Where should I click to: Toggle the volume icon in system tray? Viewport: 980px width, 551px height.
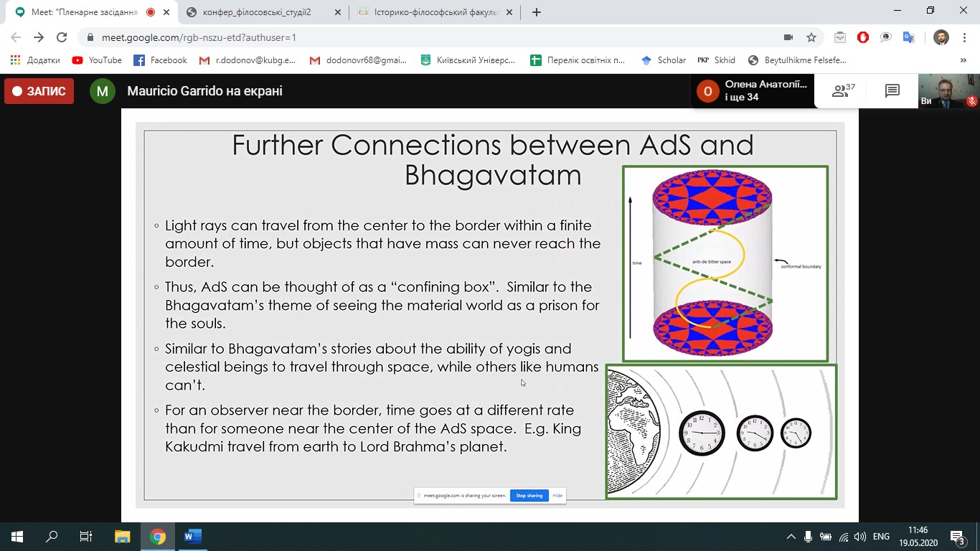coord(859,537)
